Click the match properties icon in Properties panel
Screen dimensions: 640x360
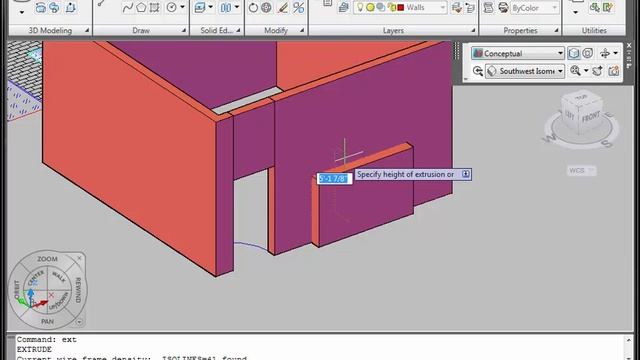(x=488, y=7)
